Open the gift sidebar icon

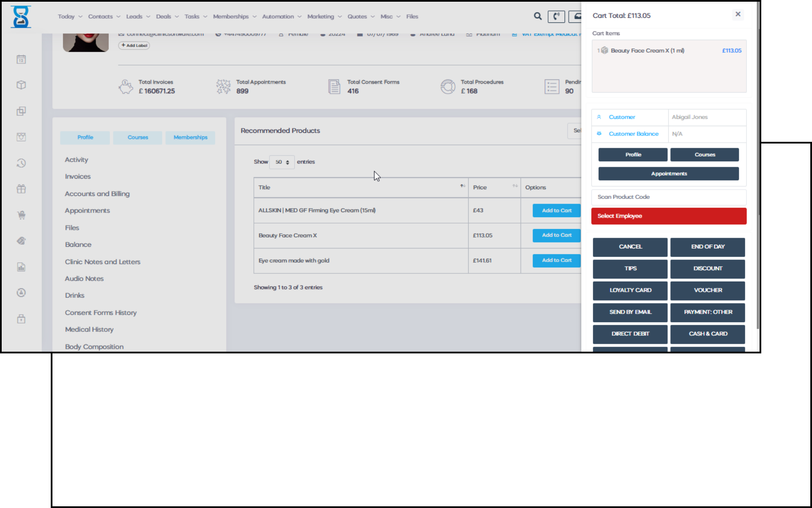(21, 189)
